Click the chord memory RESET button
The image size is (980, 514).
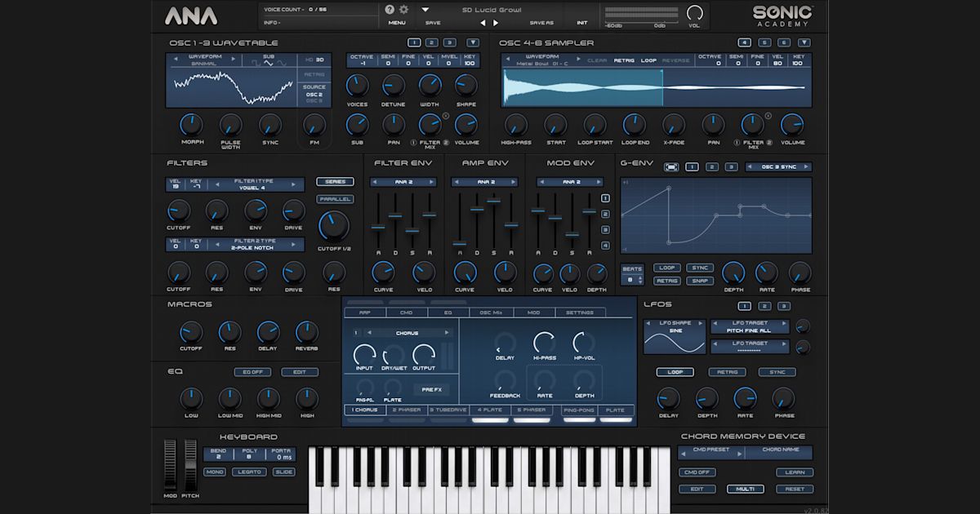click(795, 489)
